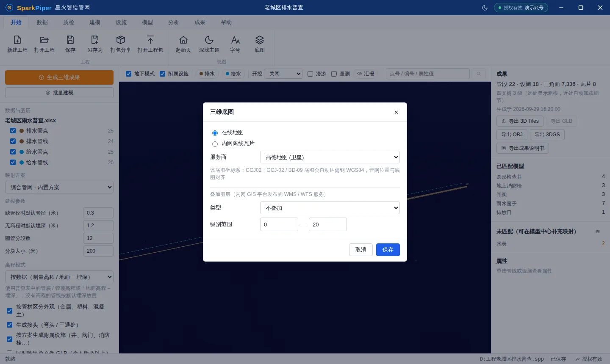Open the 开挖 dropdown

[x=283, y=74]
